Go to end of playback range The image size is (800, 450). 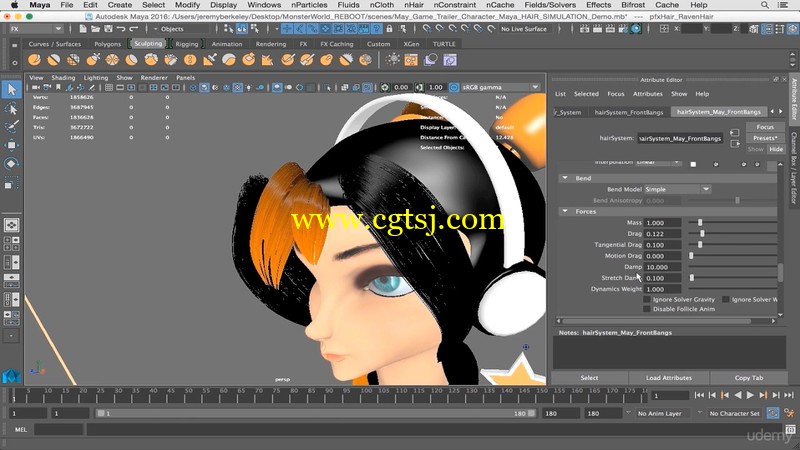click(x=789, y=395)
